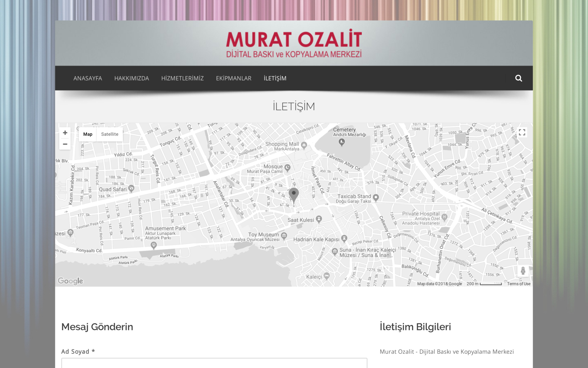Click the Konyaaltı Cd. street label
The height and width of the screenshot is (368, 588).
point(89,251)
